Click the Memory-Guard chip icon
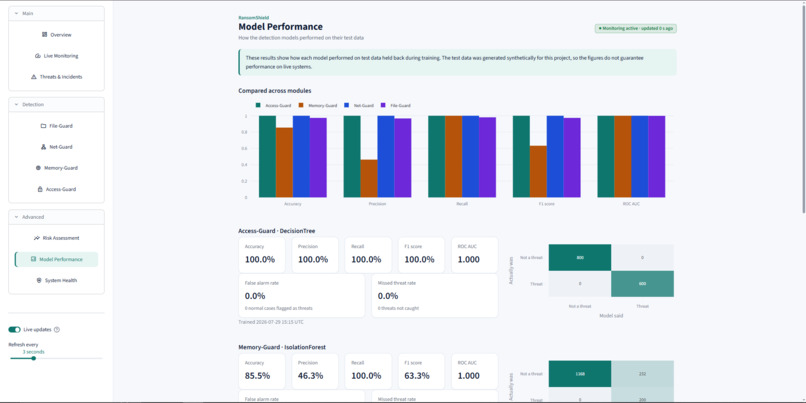Screen dimensions: 806x403 tap(38, 168)
